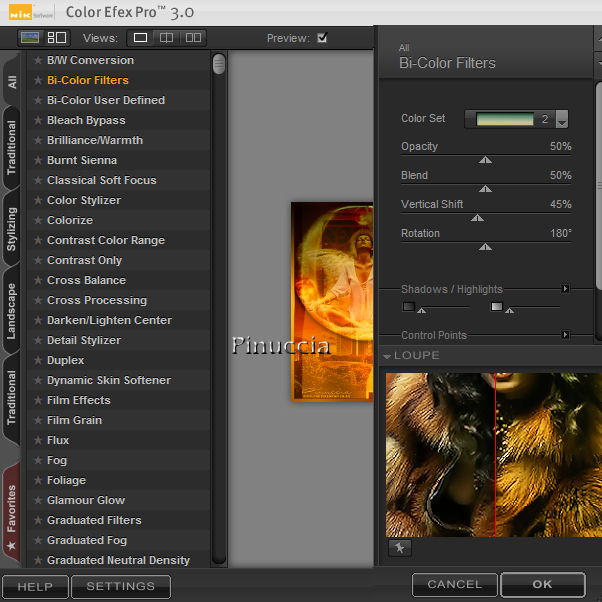Mark Film Grain filter as favorite star

point(38,420)
